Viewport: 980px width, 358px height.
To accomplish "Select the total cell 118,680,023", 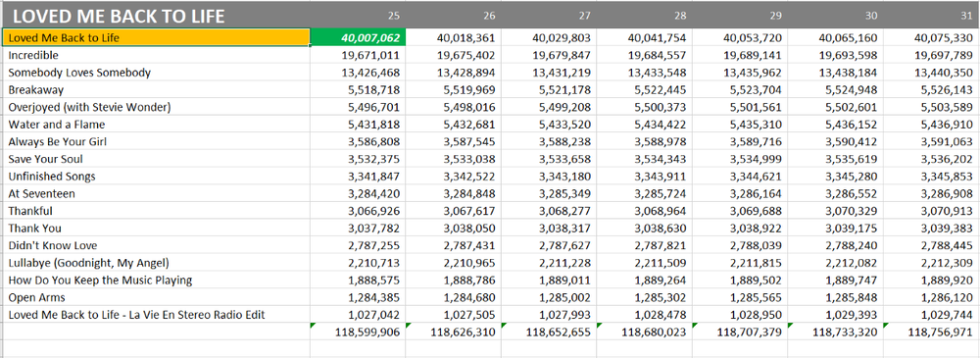I will coord(644,332).
